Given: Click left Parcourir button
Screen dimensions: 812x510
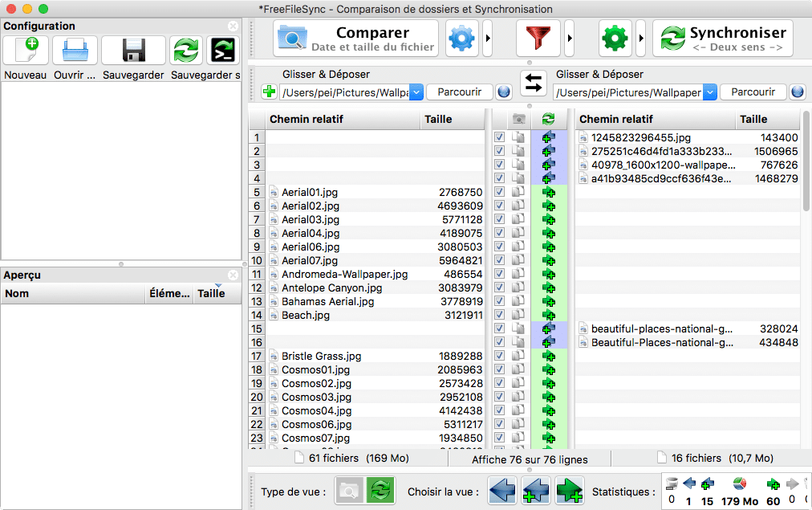Looking at the screenshot, I should point(459,92).
